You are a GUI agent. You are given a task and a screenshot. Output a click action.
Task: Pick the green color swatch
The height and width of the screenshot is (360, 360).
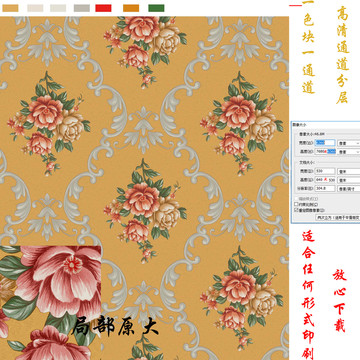point(156,8)
